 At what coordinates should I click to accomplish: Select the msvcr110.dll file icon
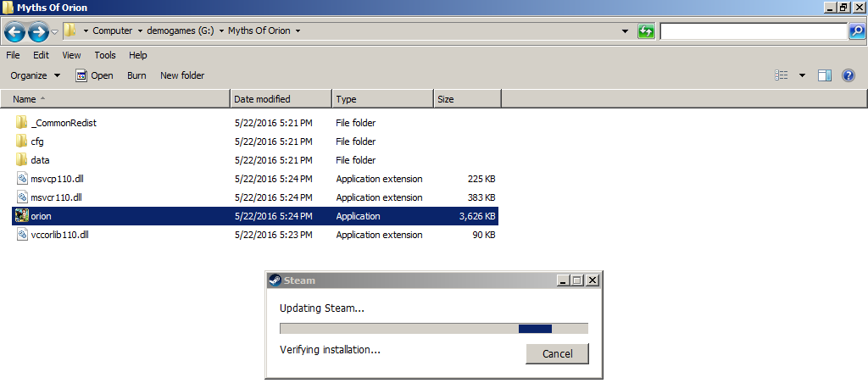click(22, 197)
